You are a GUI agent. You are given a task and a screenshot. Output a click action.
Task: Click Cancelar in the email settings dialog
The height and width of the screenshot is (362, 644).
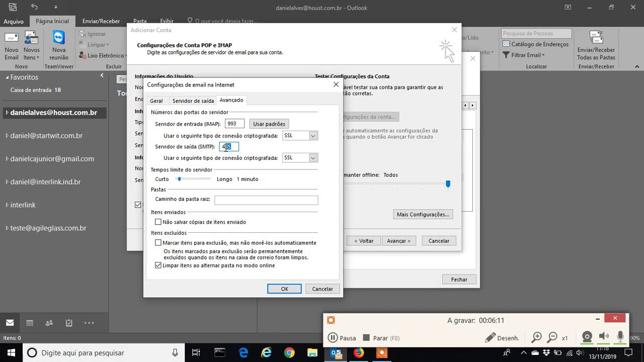pos(323,289)
